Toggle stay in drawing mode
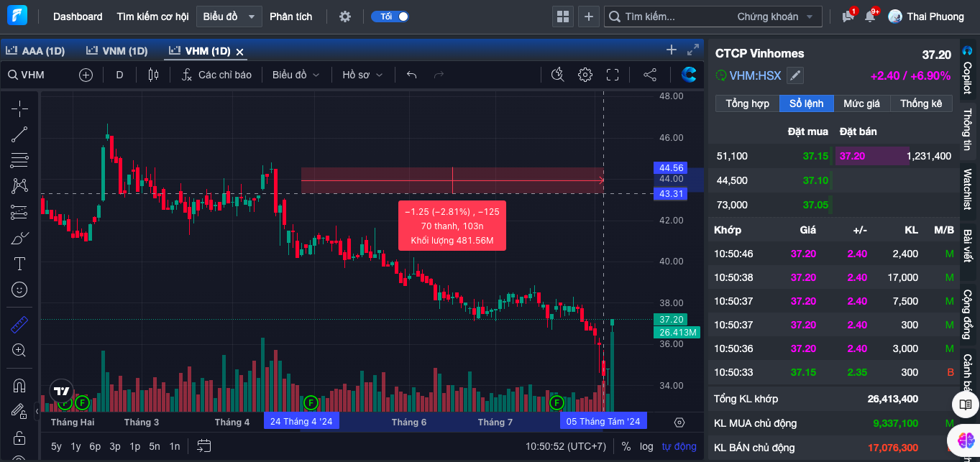This screenshot has width=980, height=462. click(19, 412)
